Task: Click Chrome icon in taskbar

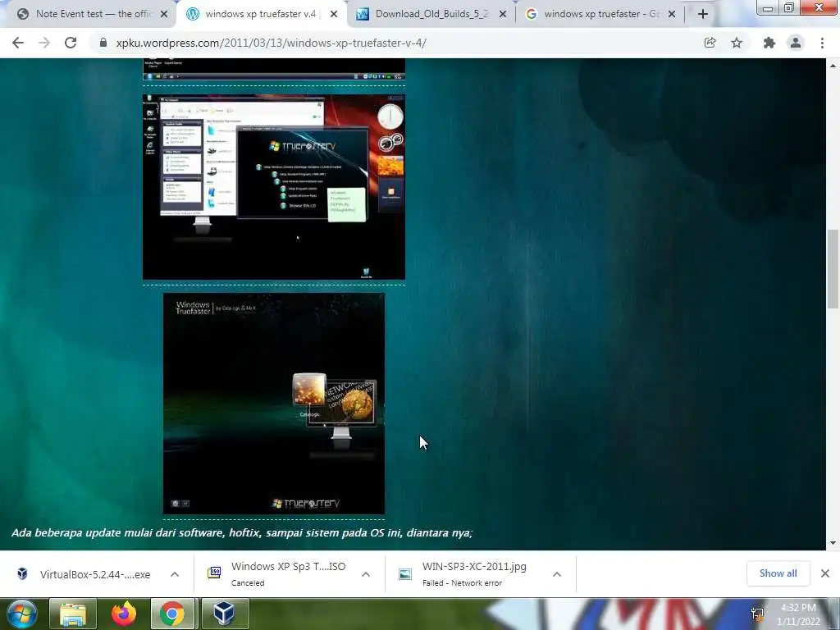Action: pyautogui.click(x=172, y=614)
